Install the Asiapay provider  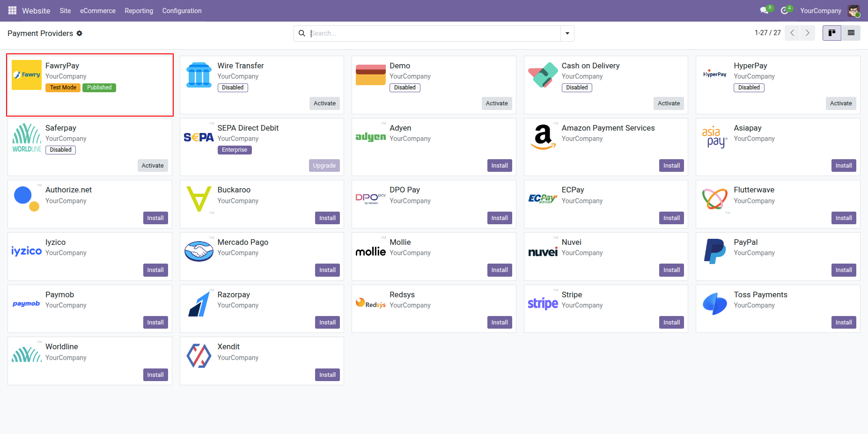tap(844, 166)
